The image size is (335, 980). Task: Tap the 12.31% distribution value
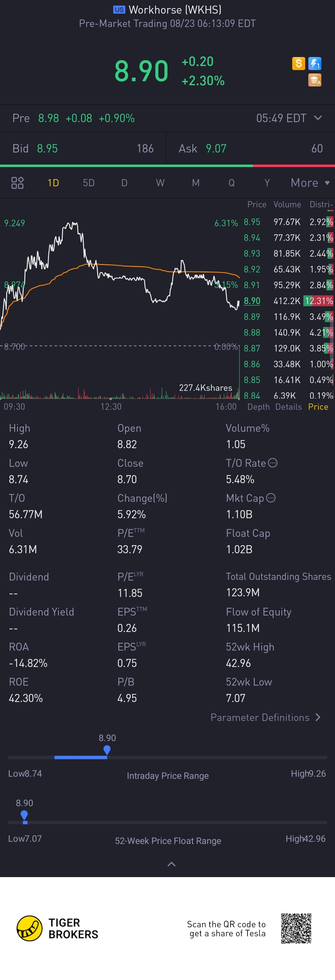click(319, 301)
